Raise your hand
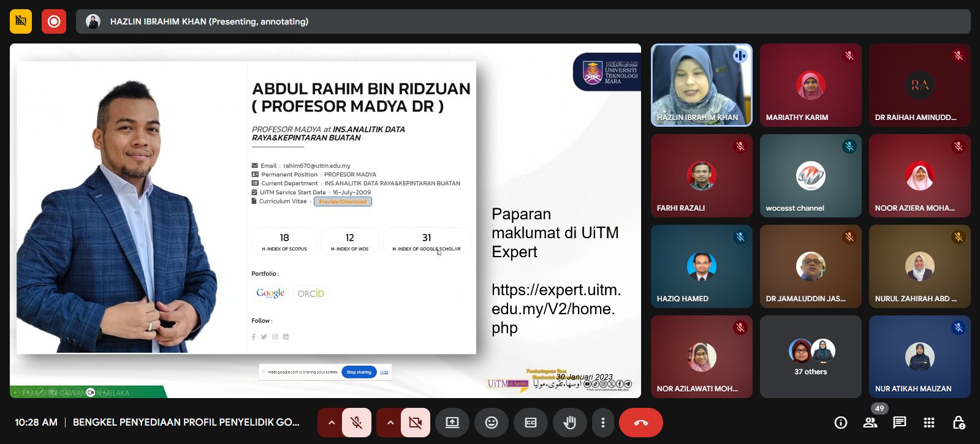Image resolution: width=980 pixels, height=444 pixels. click(x=570, y=423)
